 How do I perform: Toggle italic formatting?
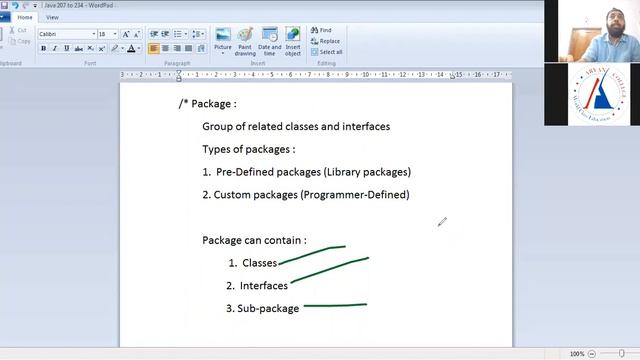click(x=55, y=48)
